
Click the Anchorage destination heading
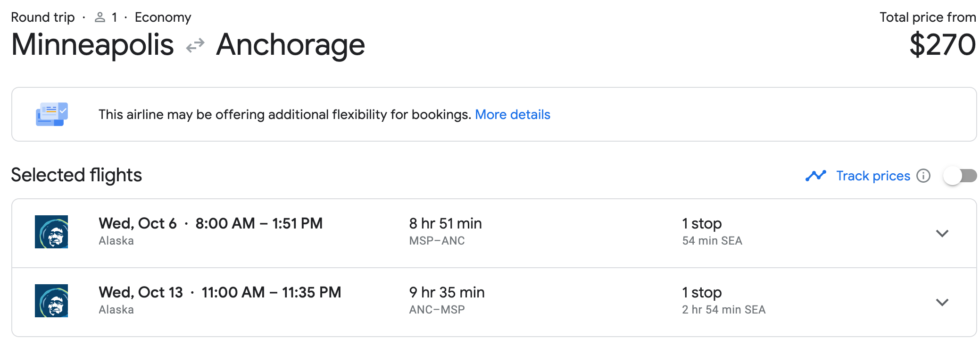point(290,45)
